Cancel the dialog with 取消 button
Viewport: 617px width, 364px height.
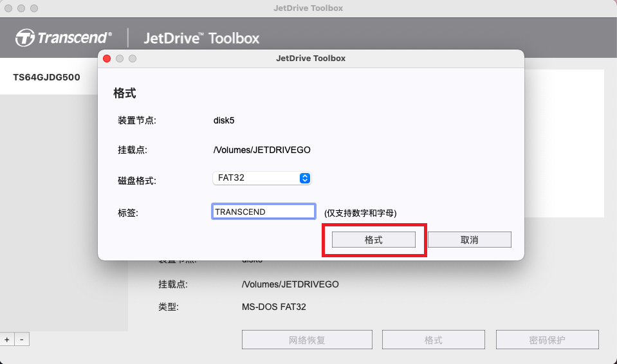coord(470,240)
